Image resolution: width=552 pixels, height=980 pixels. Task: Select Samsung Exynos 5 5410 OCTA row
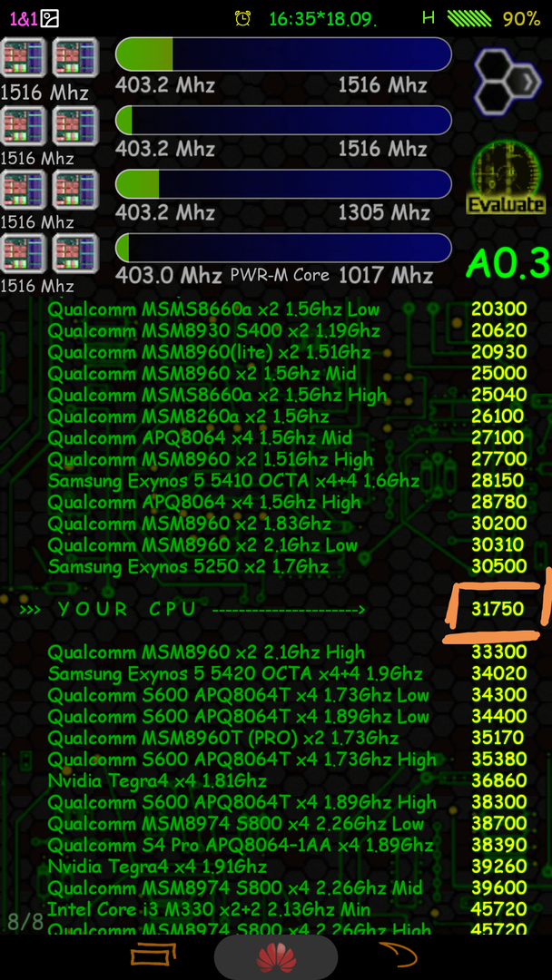tap(288, 480)
